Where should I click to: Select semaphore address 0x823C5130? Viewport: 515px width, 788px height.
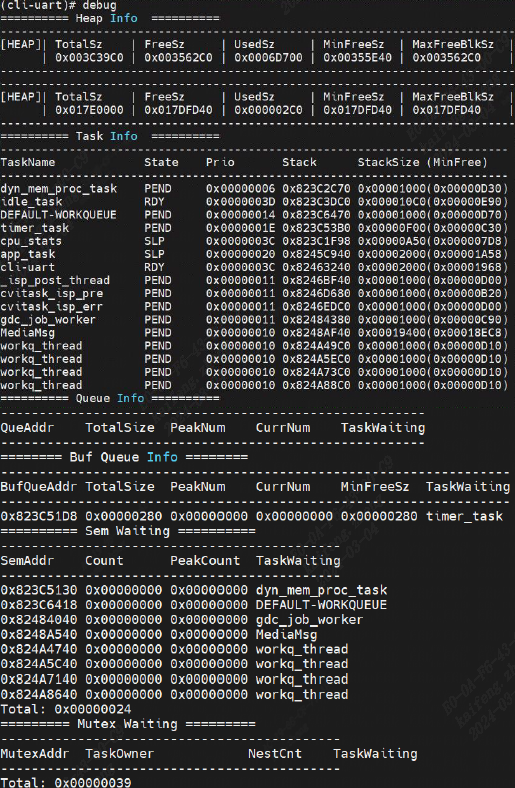pyautogui.click(x=39, y=590)
